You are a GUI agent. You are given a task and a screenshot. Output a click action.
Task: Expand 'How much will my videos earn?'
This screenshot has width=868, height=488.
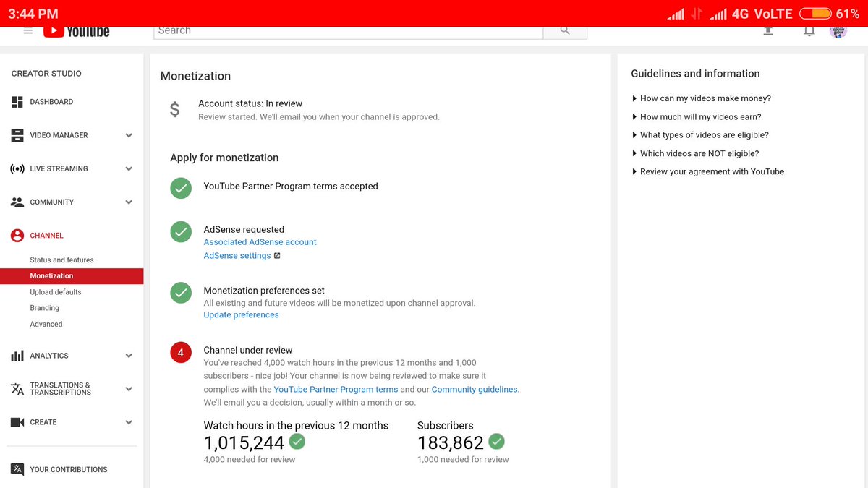point(697,116)
